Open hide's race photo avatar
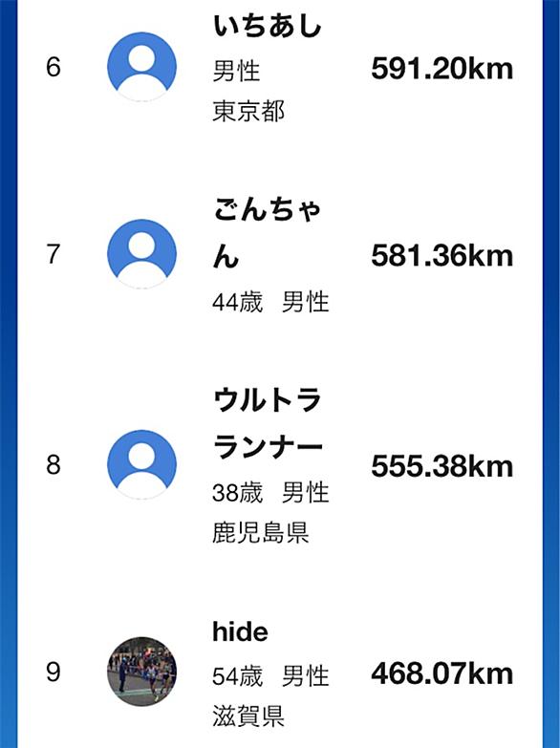 click(141, 672)
